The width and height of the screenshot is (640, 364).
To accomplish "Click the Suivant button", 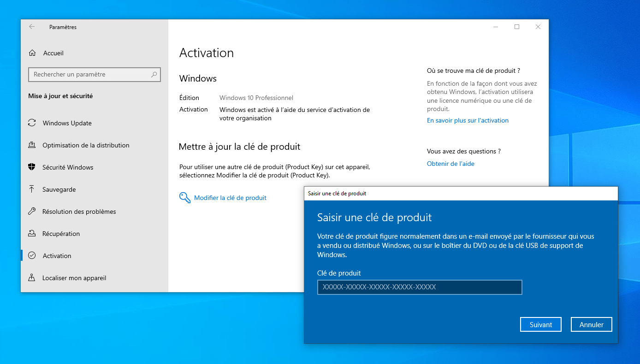I will tap(541, 324).
